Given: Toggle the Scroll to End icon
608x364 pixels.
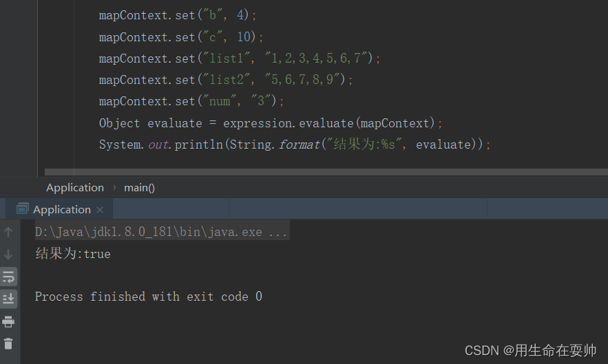Looking at the screenshot, I should click(x=8, y=299).
